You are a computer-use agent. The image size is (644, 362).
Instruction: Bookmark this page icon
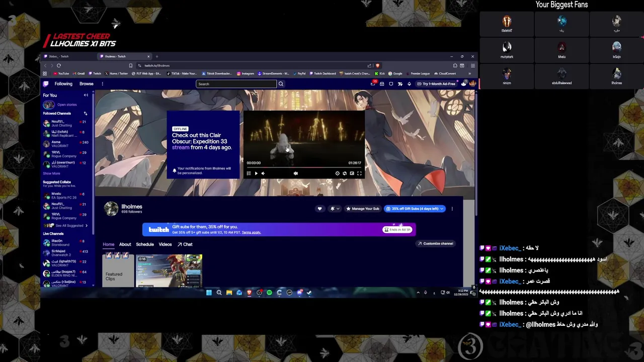click(131, 65)
